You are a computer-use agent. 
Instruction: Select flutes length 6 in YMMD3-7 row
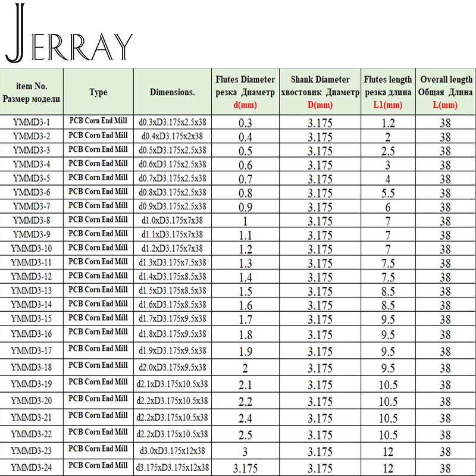coord(388,207)
